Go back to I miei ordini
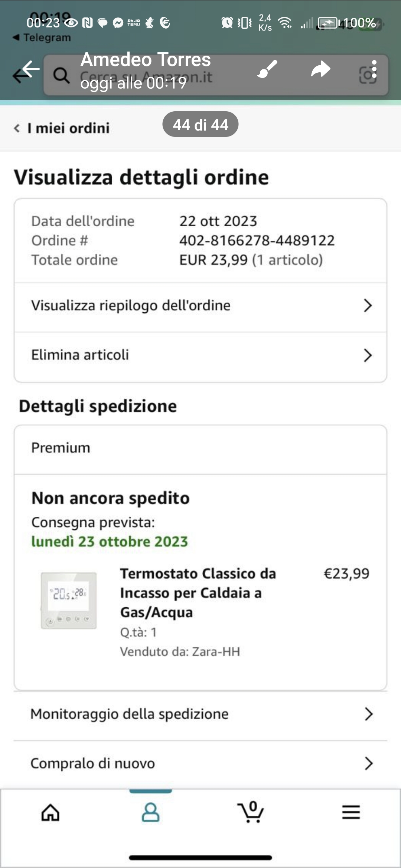The height and width of the screenshot is (868, 401). [62, 128]
